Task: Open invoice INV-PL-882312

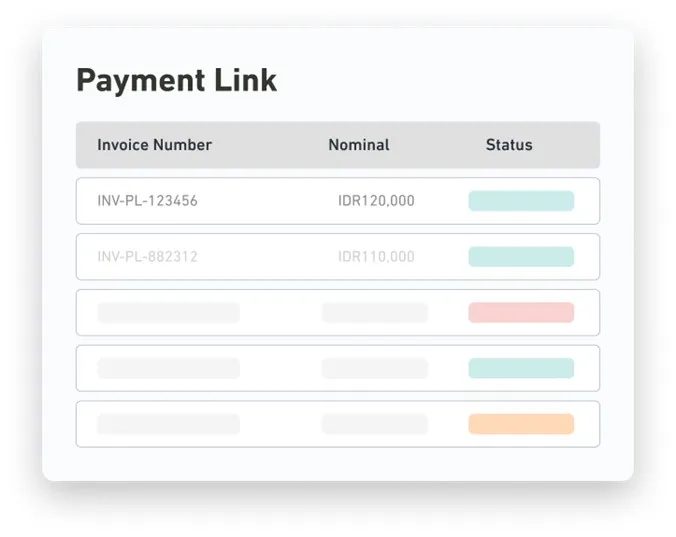Action: coord(147,257)
